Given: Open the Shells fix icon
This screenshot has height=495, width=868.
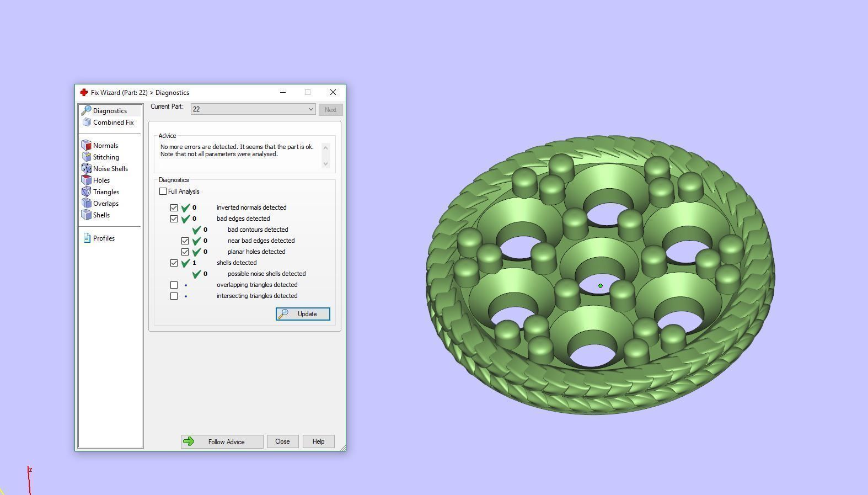Looking at the screenshot, I should [x=86, y=215].
